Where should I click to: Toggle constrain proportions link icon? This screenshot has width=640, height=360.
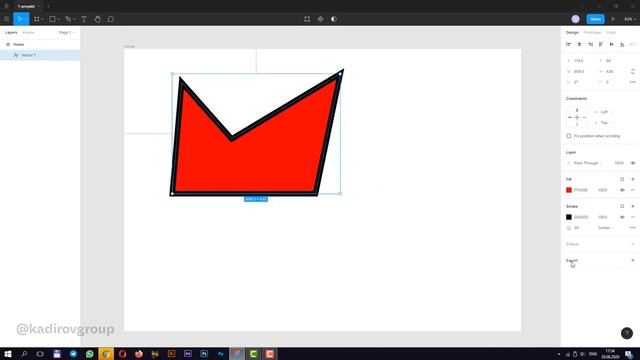(x=633, y=71)
